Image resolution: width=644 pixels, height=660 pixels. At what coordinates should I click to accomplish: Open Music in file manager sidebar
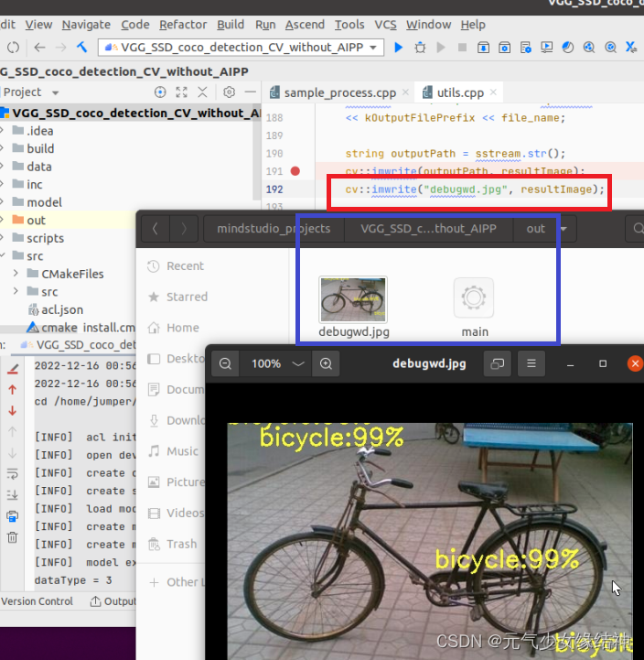point(182,451)
